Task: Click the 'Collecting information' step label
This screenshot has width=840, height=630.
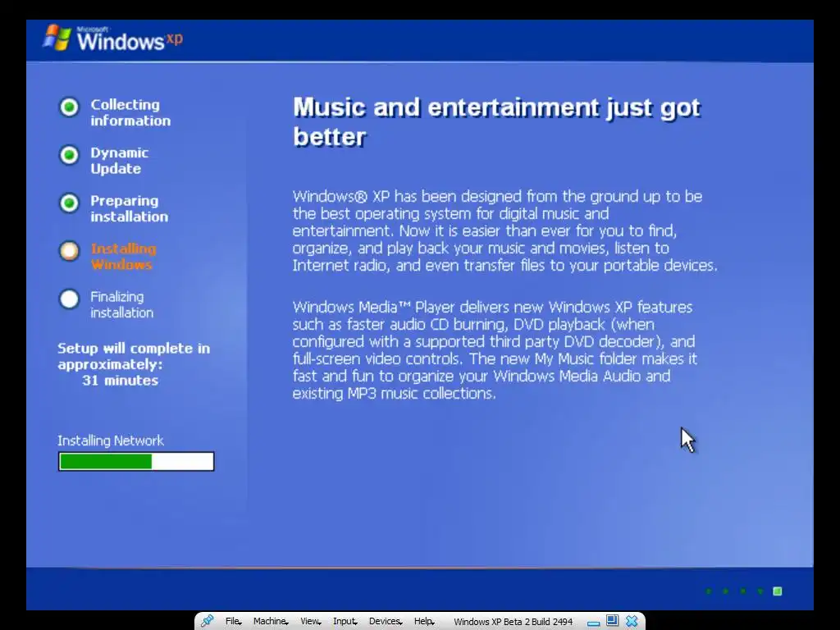Action: coord(130,112)
